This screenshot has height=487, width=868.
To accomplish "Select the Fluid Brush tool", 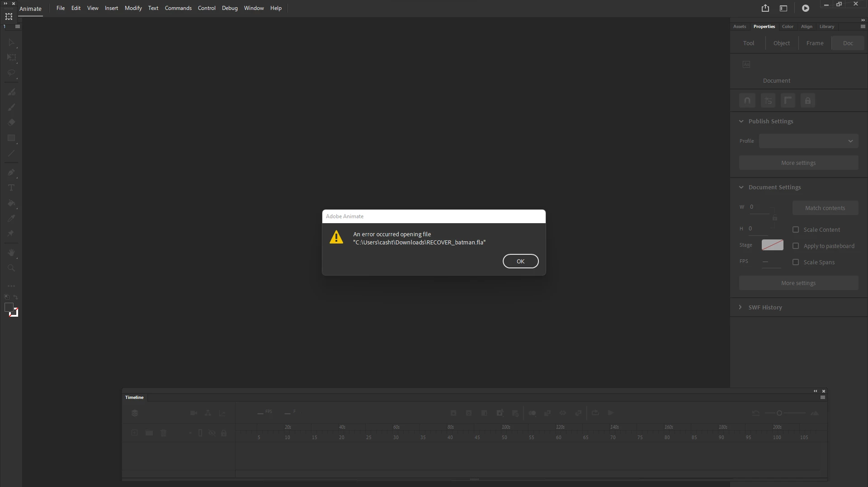I will pos(11,92).
